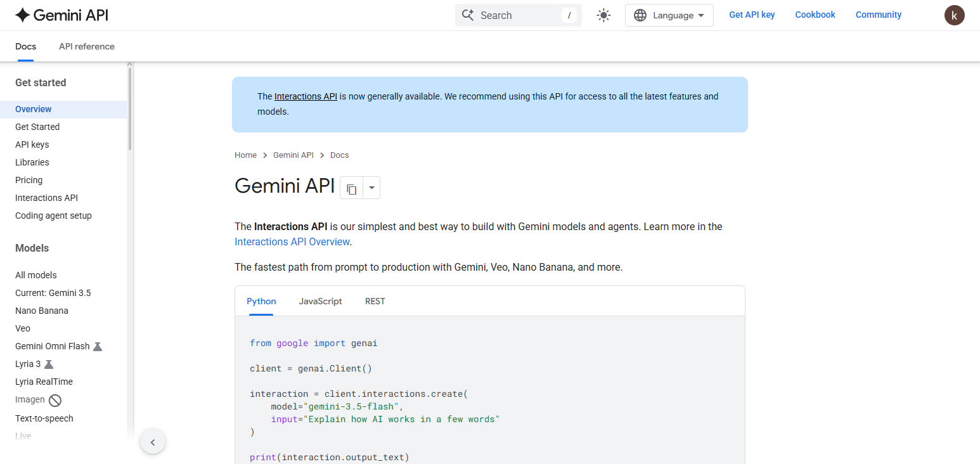This screenshot has width=980, height=464.
Task: Open Get Started in the sidebar
Action: pos(37,127)
